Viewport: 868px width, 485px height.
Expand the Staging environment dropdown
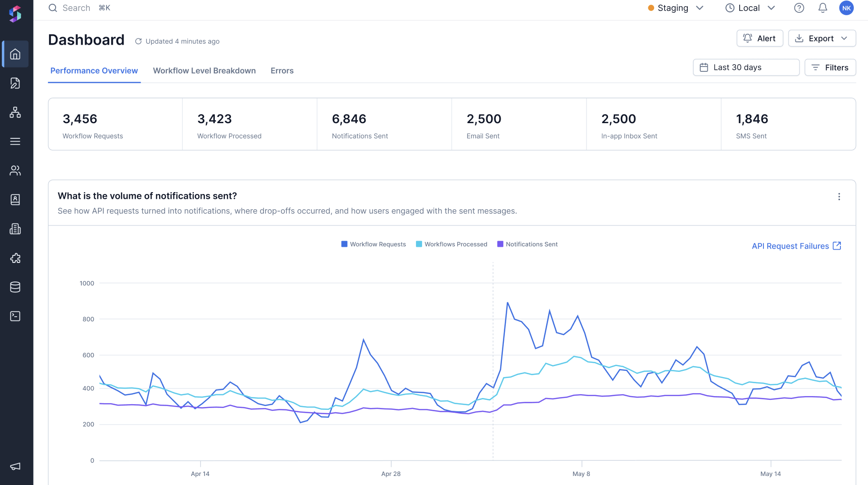[x=675, y=8]
